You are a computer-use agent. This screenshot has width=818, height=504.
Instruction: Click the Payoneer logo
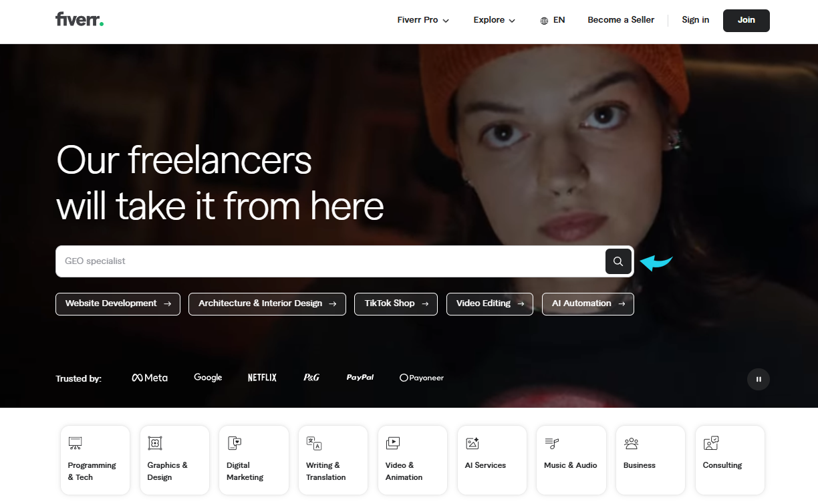click(422, 378)
